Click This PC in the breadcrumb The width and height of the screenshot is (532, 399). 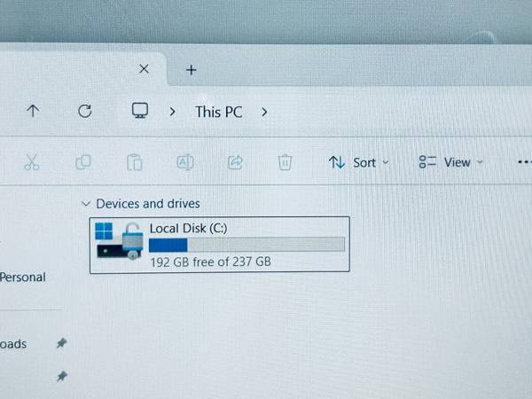[219, 112]
